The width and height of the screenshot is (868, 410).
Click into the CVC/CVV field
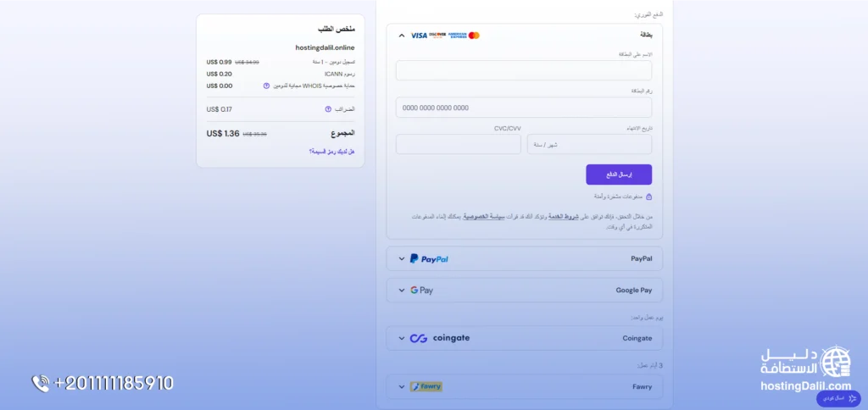(459, 144)
